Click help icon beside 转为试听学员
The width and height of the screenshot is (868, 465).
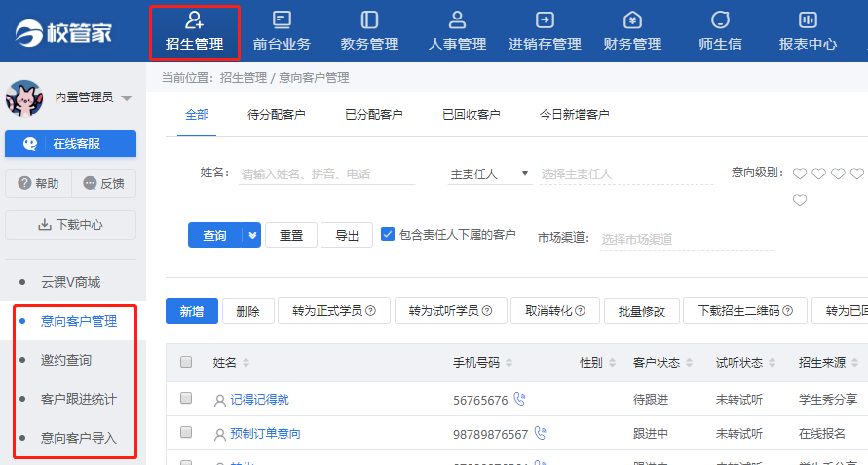[x=487, y=311]
